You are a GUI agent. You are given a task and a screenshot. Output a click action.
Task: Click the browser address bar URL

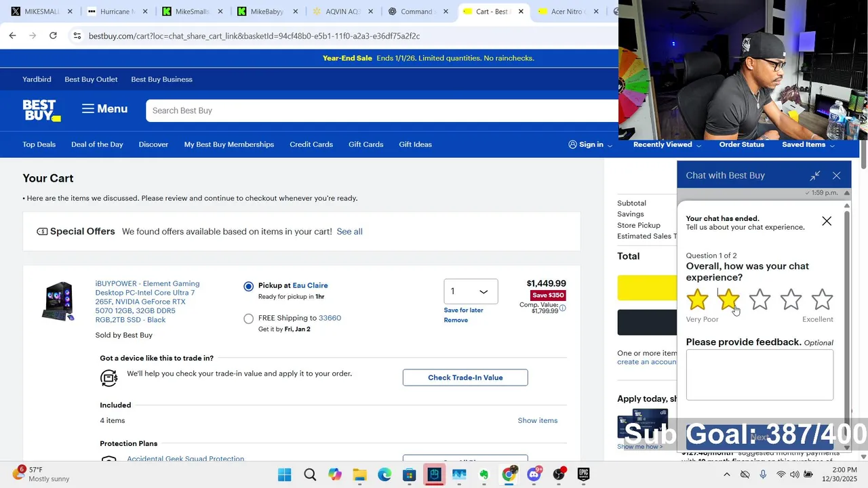tap(254, 36)
